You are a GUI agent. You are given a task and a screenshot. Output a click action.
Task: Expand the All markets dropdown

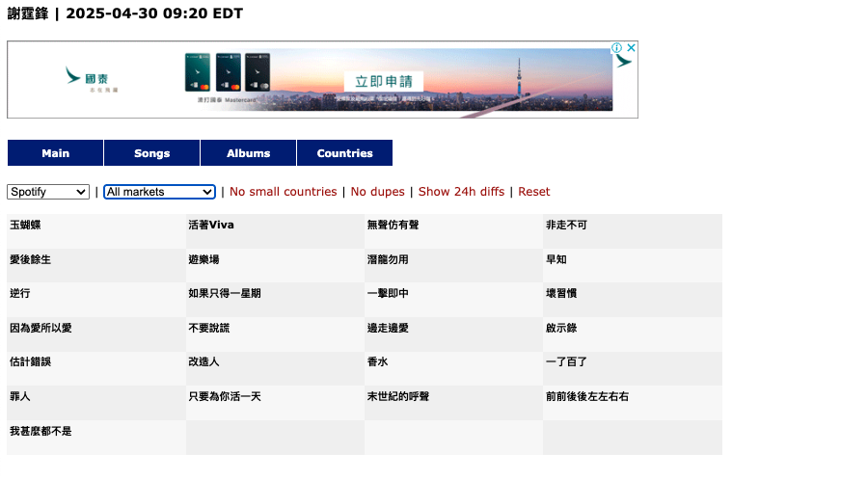159,192
